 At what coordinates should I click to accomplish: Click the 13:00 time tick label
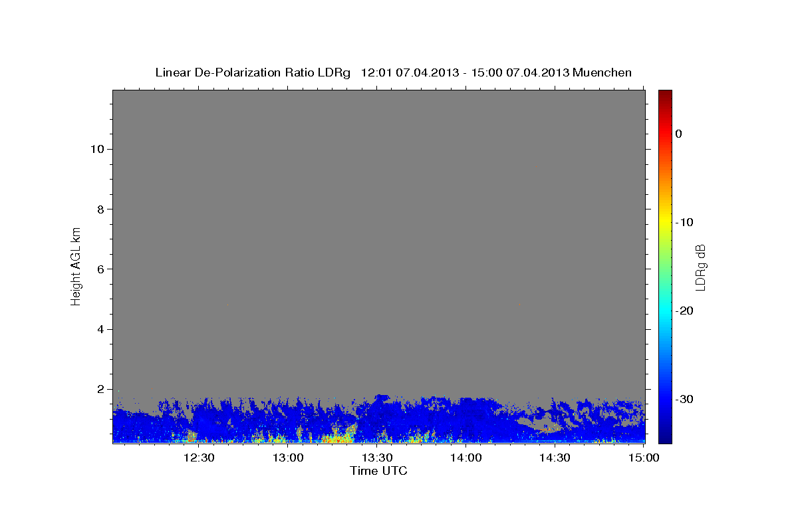coord(288,458)
